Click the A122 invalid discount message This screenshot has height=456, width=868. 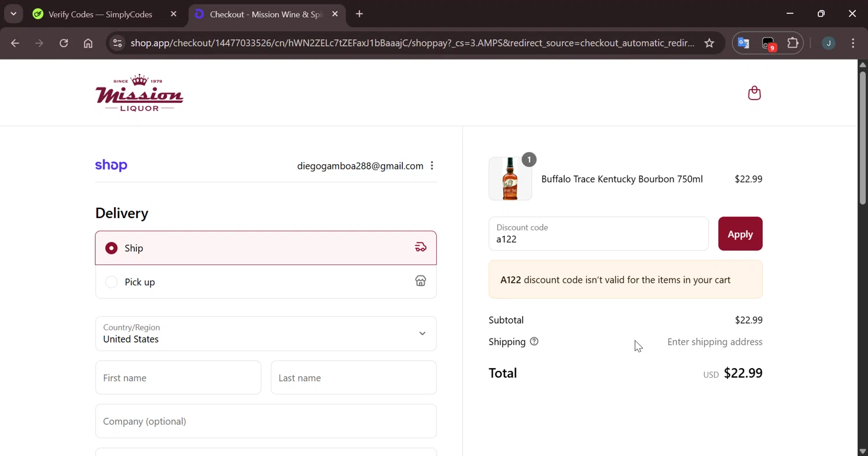(x=626, y=280)
